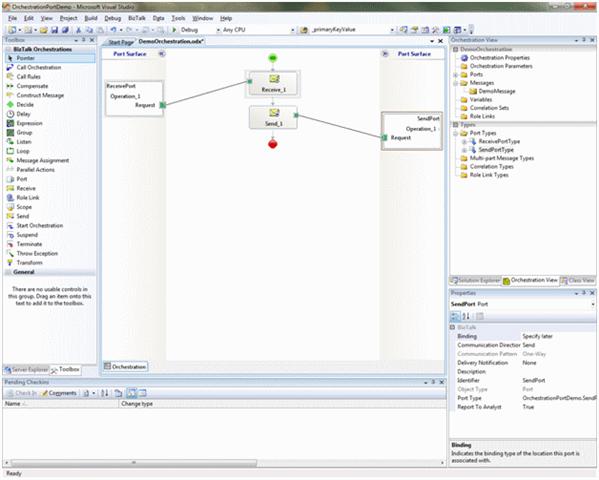This screenshot has height=480, width=599.
Task: Expand the SendPortType node
Action: click(x=465, y=150)
